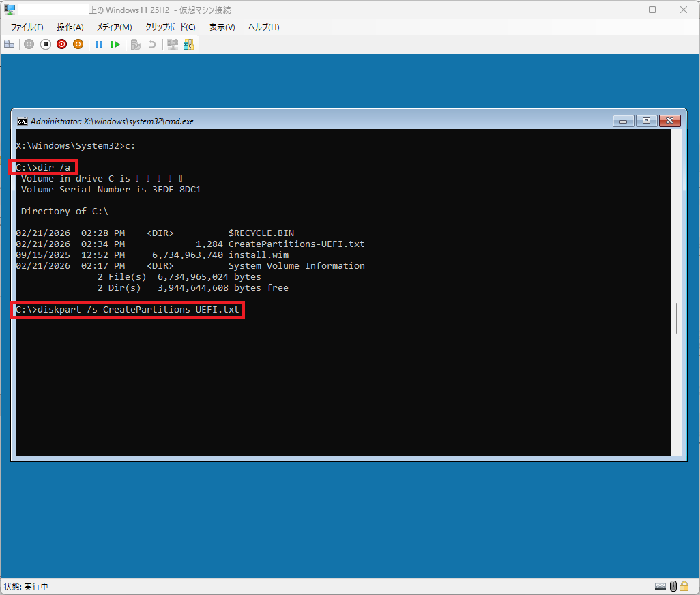Revert the VM using the undo arrow icon
The width and height of the screenshot is (700, 595).
pos(152,44)
